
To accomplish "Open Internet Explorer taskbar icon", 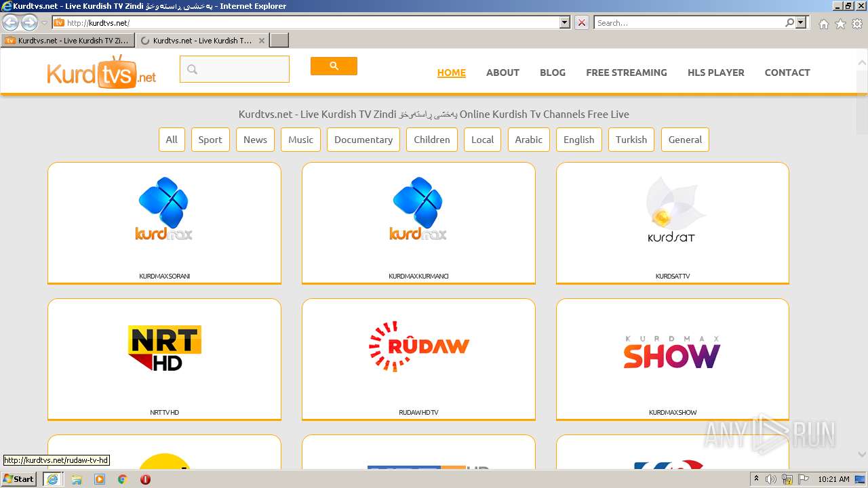I will coord(52,479).
